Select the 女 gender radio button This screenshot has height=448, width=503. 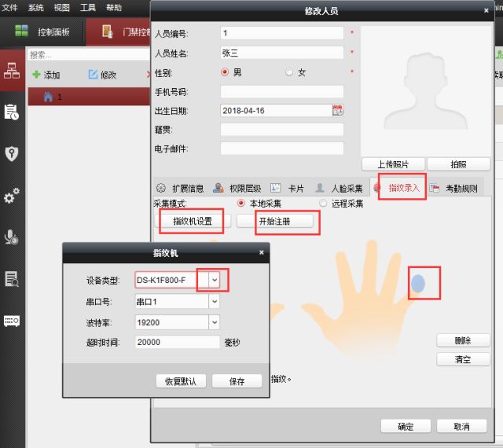[x=289, y=72]
